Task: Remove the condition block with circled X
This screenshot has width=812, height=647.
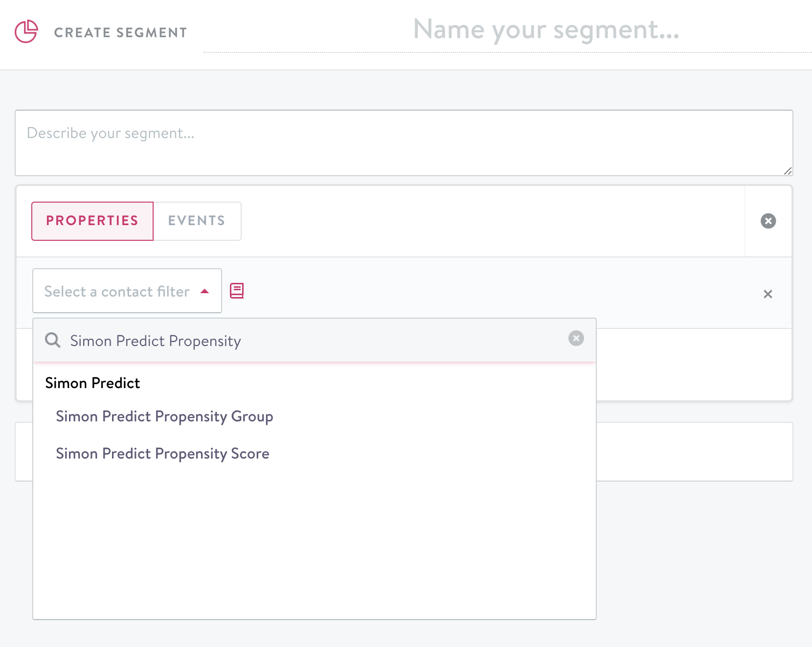Action: 768,221
